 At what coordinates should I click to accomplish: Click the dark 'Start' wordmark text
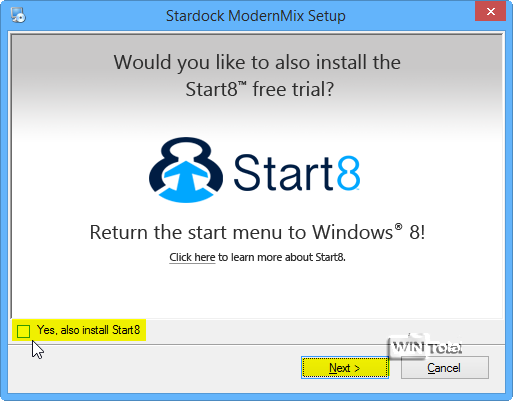click(284, 173)
